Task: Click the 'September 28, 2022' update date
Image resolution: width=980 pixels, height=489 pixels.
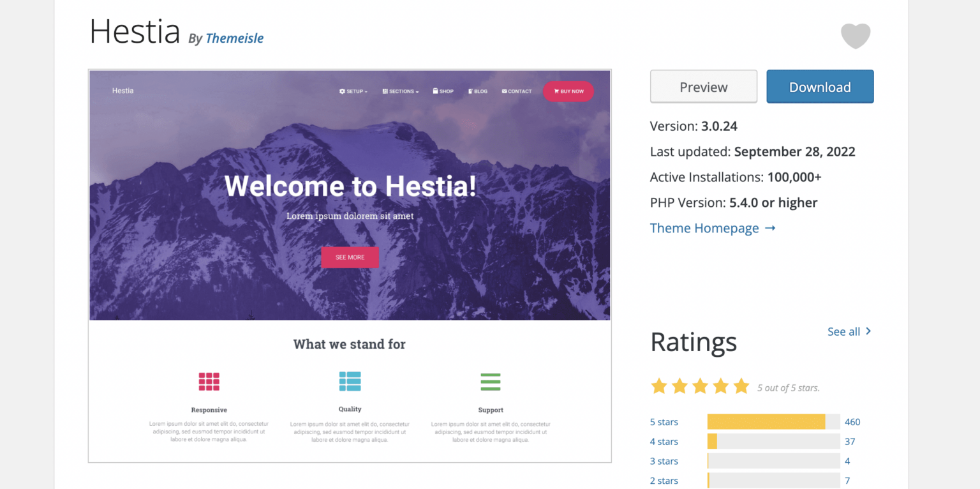Action: [x=795, y=152]
